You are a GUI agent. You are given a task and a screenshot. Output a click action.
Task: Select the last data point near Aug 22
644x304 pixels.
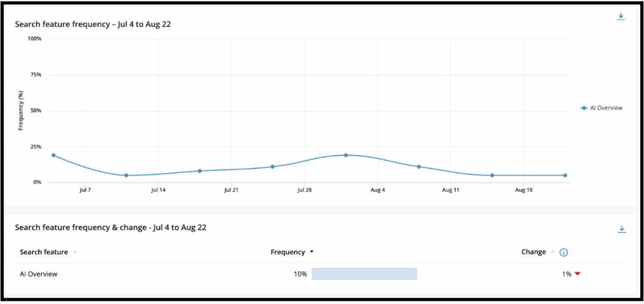pyautogui.click(x=565, y=175)
